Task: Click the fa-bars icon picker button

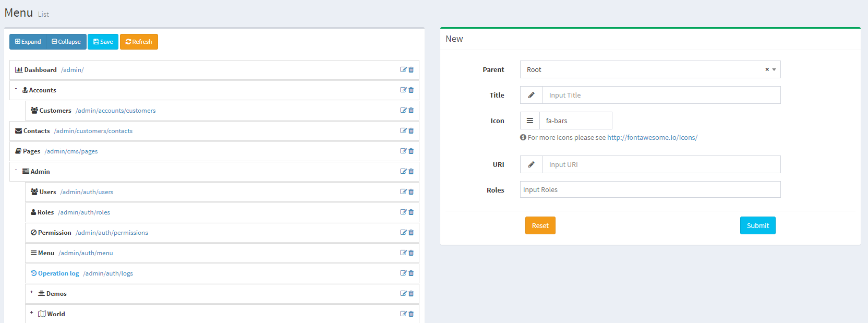Action: (x=529, y=121)
